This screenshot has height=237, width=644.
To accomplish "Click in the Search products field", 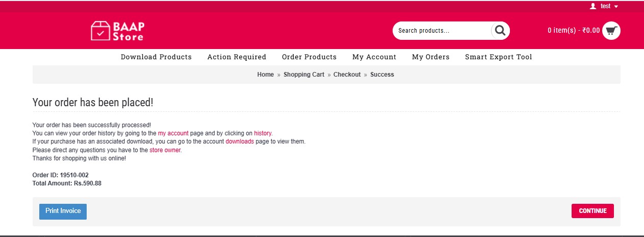I will [441, 31].
